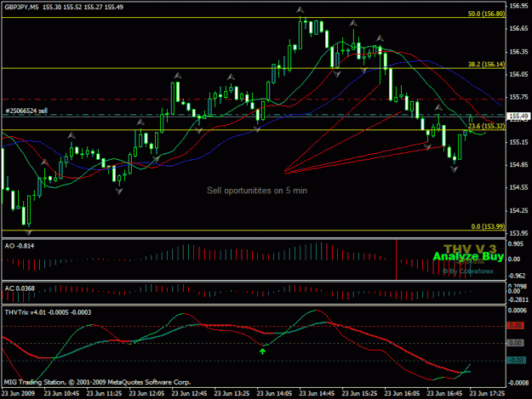Click the 23 Jun 16:05 time label
This screenshot has height=399, width=532.
point(402,394)
